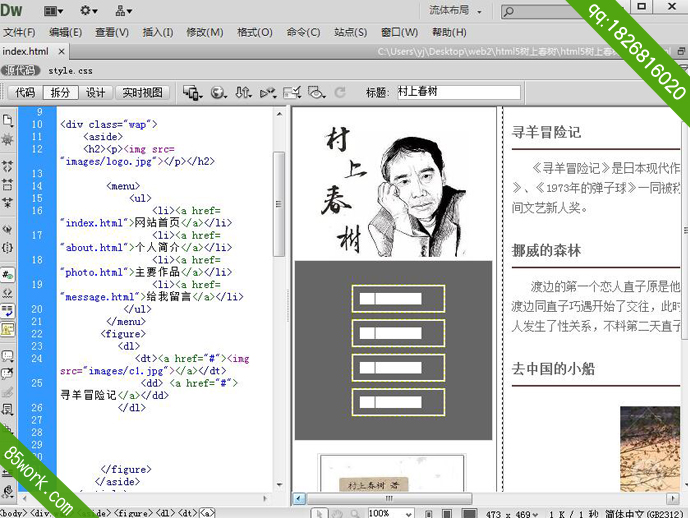
Task: Click the select parent tag icon
Action: click(x=7, y=229)
